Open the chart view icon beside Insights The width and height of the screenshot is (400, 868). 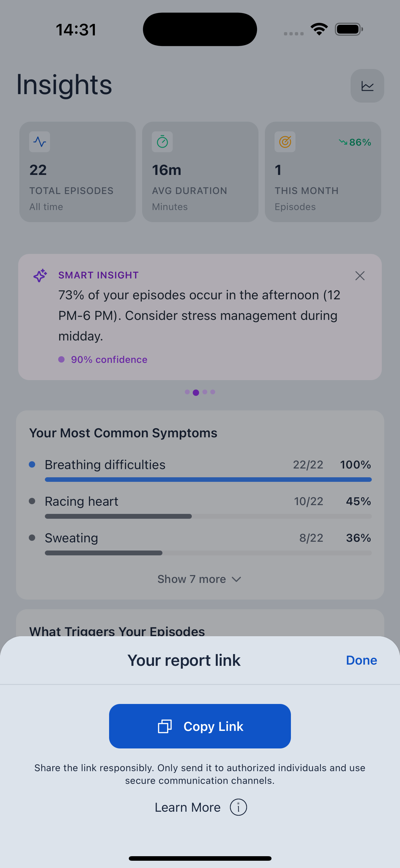[x=367, y=86]
